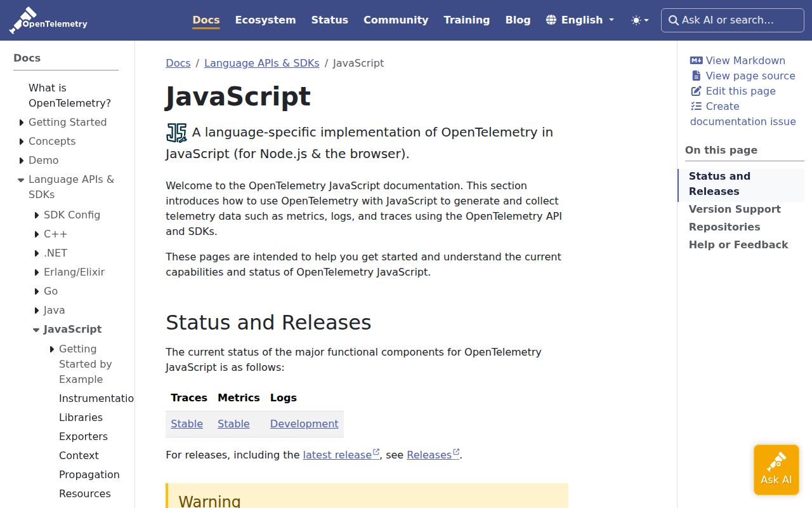Click the search magnifier icon
This screenshot has width=812, height=508.
point(674,20)
